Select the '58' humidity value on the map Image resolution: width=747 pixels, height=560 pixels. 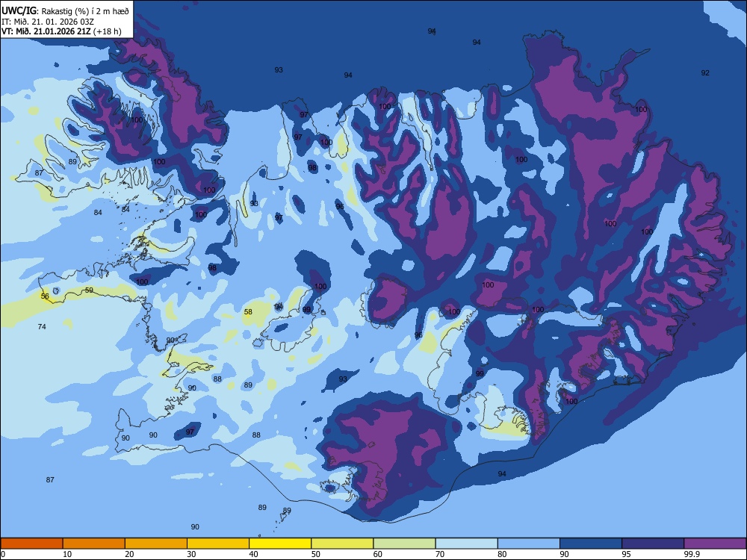(x=248, y=312)
